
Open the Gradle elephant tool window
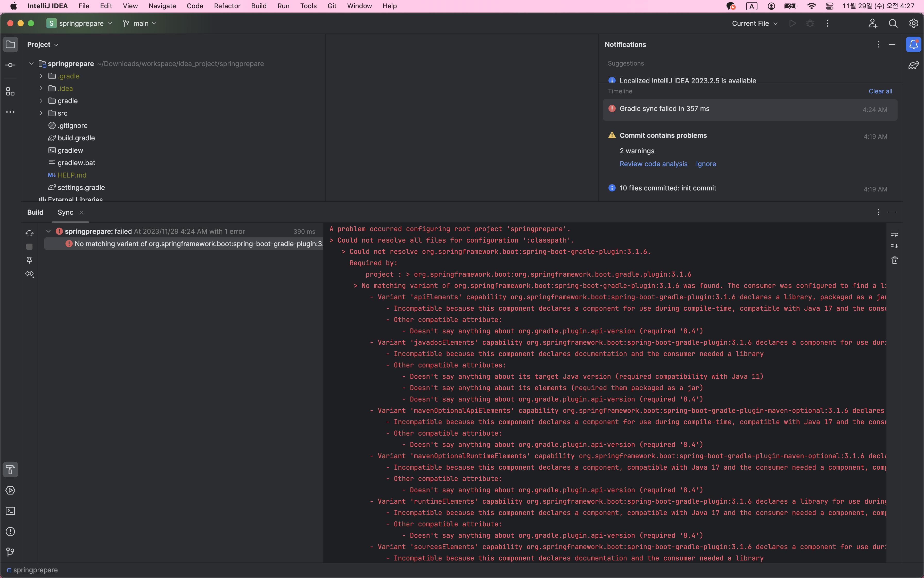(913, 65)
